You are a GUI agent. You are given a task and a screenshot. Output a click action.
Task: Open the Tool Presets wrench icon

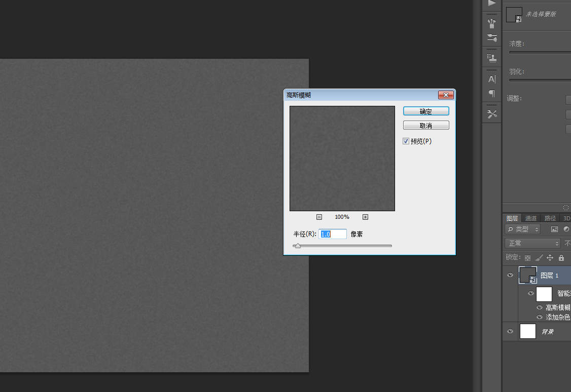[x=491, y=114]
